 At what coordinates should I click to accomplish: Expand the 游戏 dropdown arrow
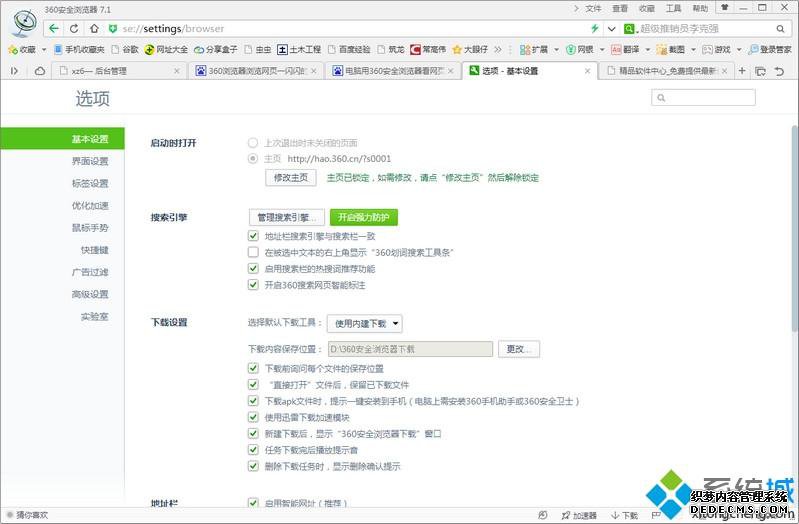click(x=739, y=49)
